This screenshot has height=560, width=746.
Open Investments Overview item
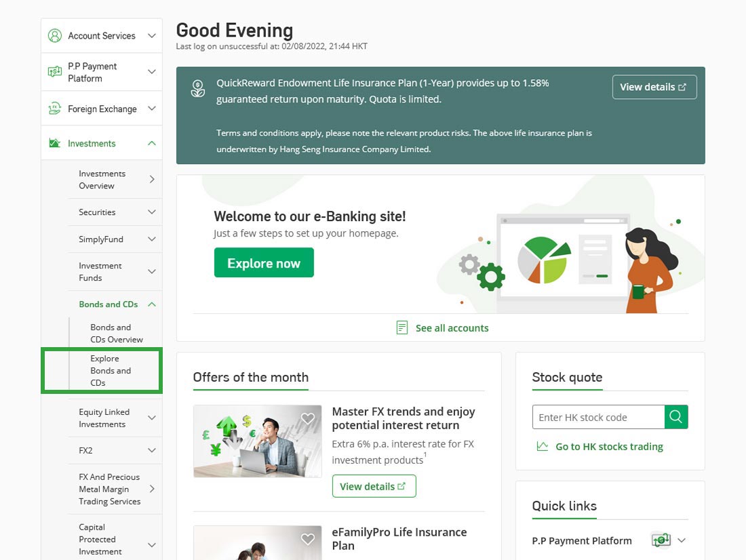click(102, 180)
